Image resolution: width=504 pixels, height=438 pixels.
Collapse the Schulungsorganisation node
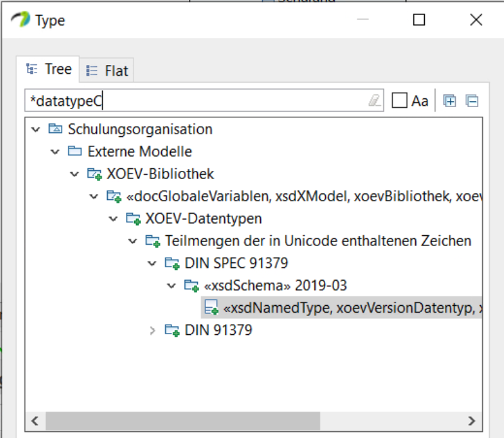[36, 130]
